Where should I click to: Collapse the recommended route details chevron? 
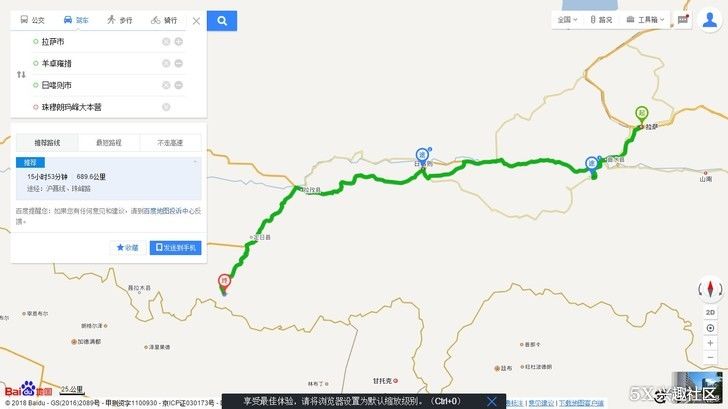click(195, 162)
